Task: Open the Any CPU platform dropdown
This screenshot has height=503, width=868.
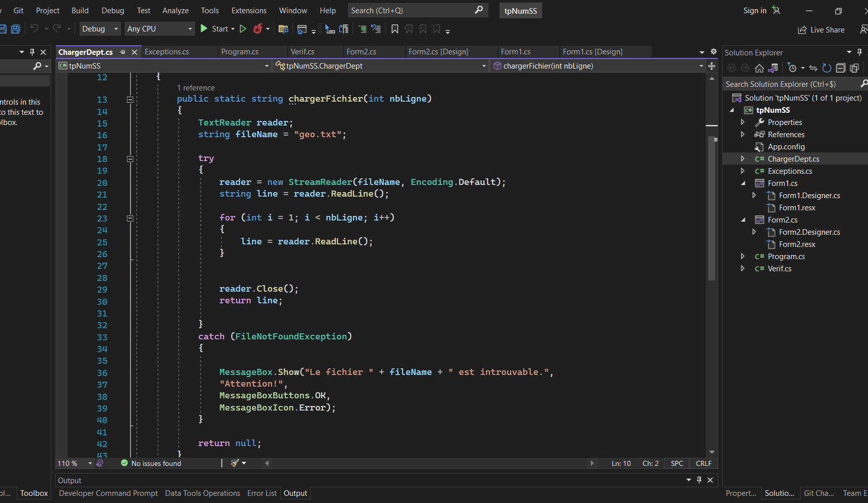Action: tap(159, 29)
